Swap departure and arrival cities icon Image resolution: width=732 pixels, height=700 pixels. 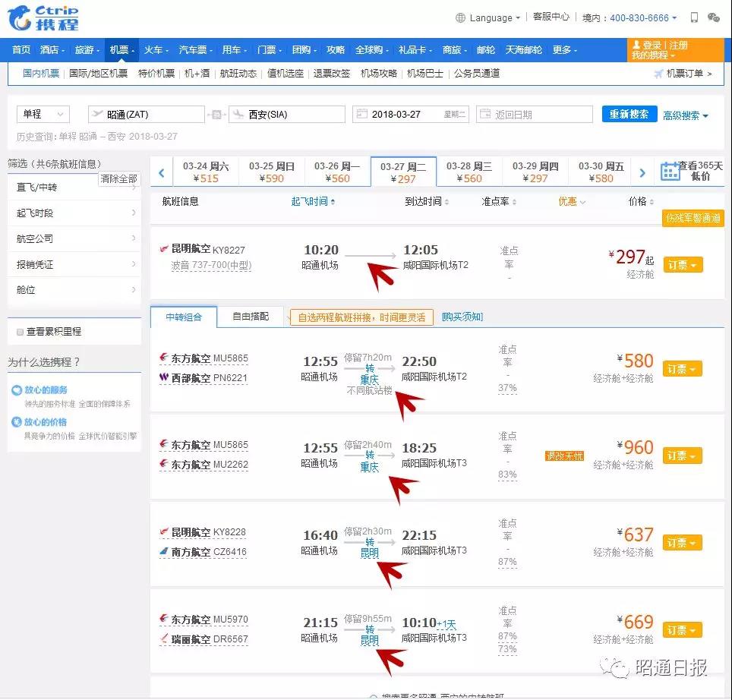216,115
